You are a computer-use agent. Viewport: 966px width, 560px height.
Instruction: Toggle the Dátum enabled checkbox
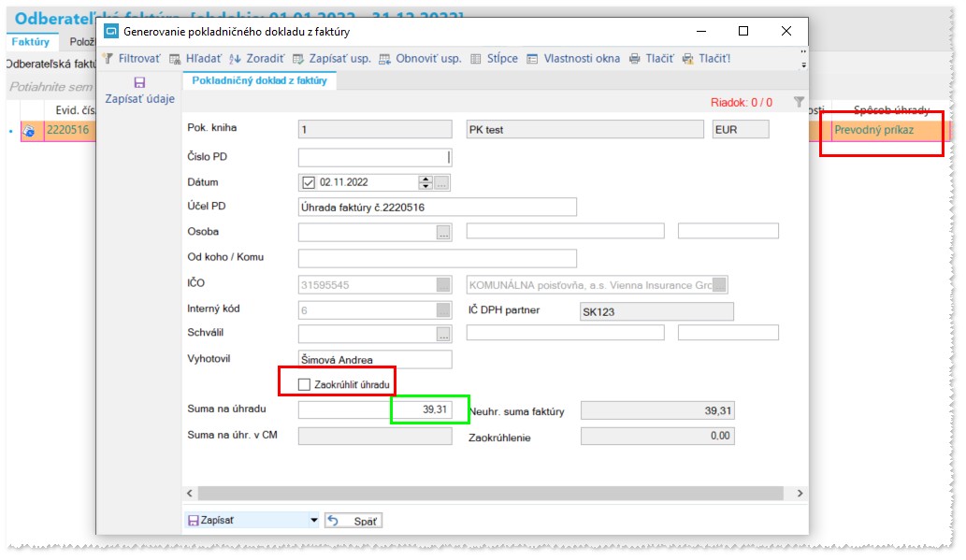point(309,182)
